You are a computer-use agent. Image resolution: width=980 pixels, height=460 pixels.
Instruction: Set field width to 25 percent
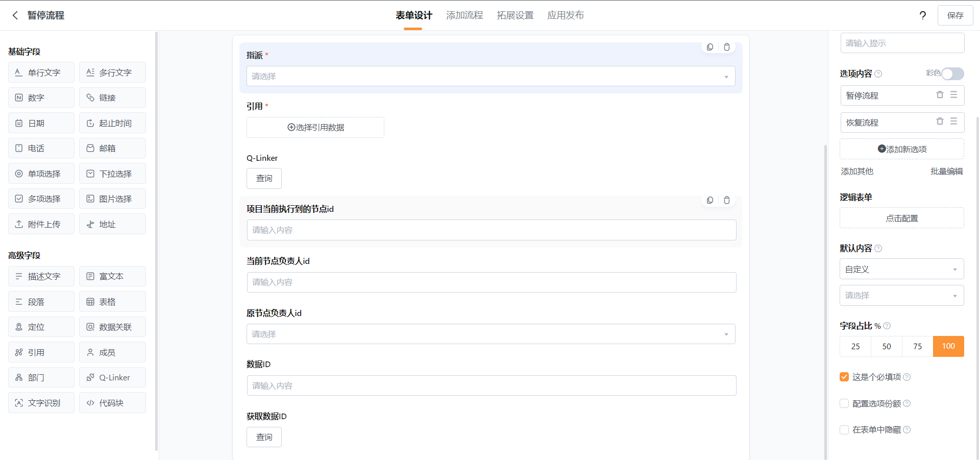click(855, 346)
